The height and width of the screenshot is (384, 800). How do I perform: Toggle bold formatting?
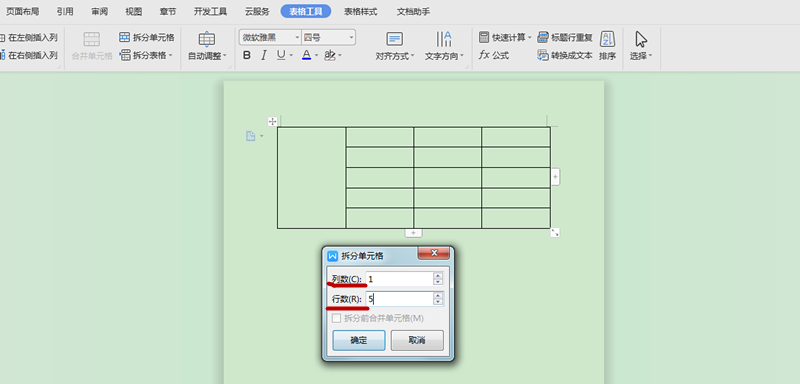pyautogui.click(x=246, y=55)
